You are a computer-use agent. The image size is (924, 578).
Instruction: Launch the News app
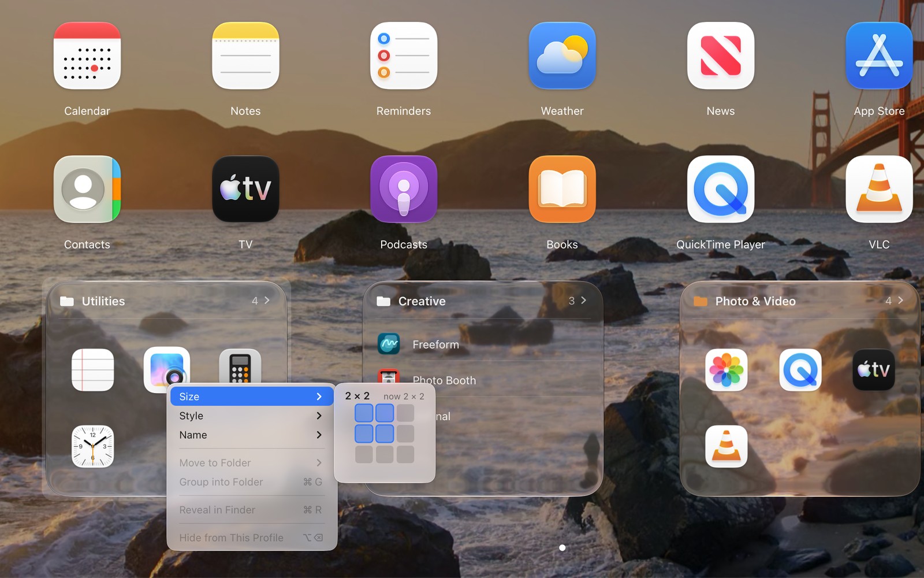[x=721, y=55]
